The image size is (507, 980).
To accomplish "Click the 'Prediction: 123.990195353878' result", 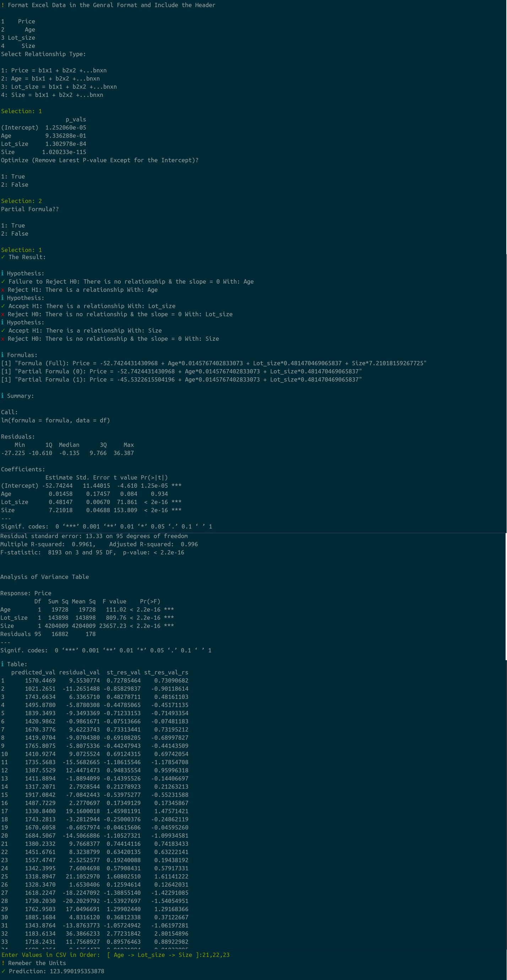I will (x=53, y=971).
